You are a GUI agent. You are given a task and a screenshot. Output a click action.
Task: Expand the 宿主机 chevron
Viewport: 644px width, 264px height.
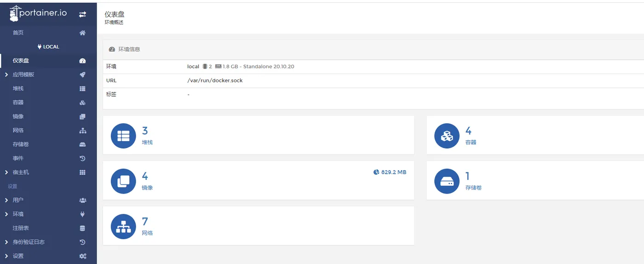pyautogui.click(x=6, y=172)
